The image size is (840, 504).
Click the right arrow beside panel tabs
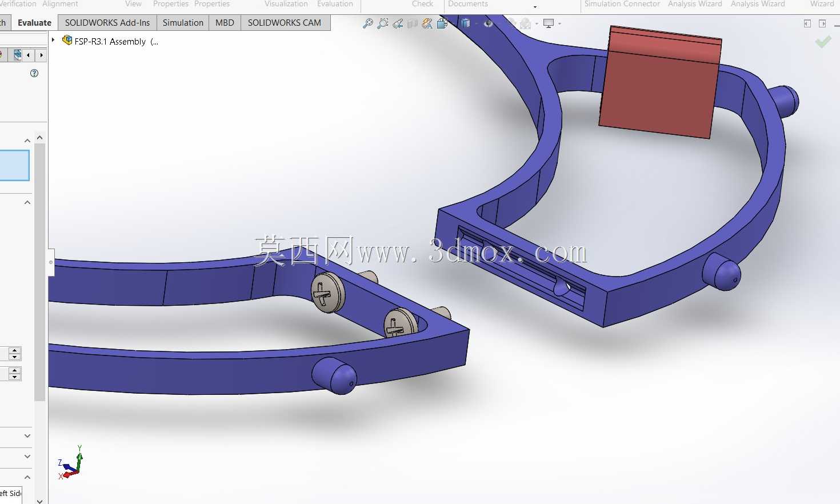[x=41, y=55]
